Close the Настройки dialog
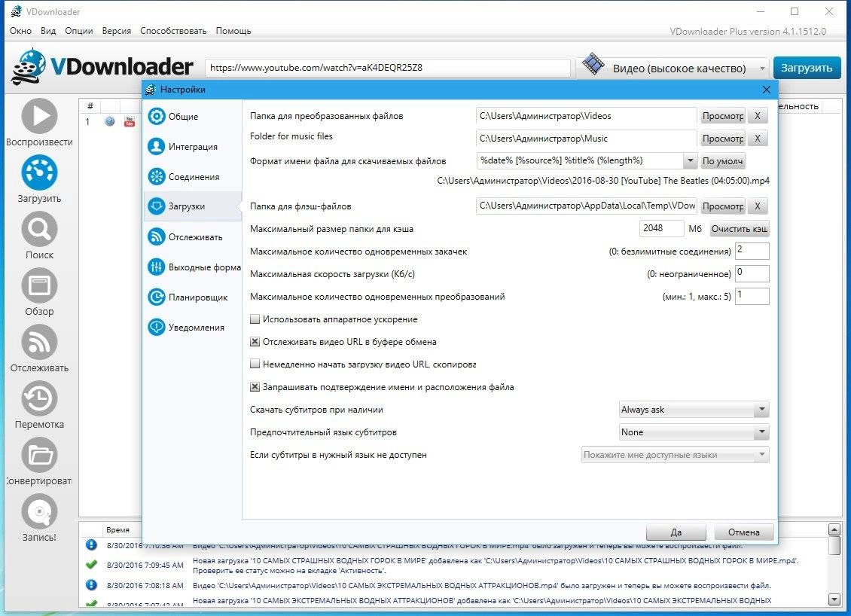This screenshot has height=616, width=851. click(x=767, y=90)
